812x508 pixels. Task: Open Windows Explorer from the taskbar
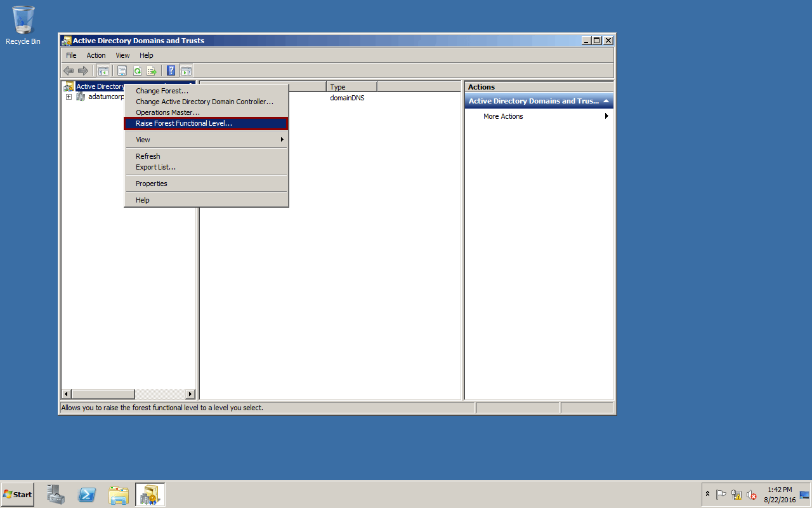[119, 495]
